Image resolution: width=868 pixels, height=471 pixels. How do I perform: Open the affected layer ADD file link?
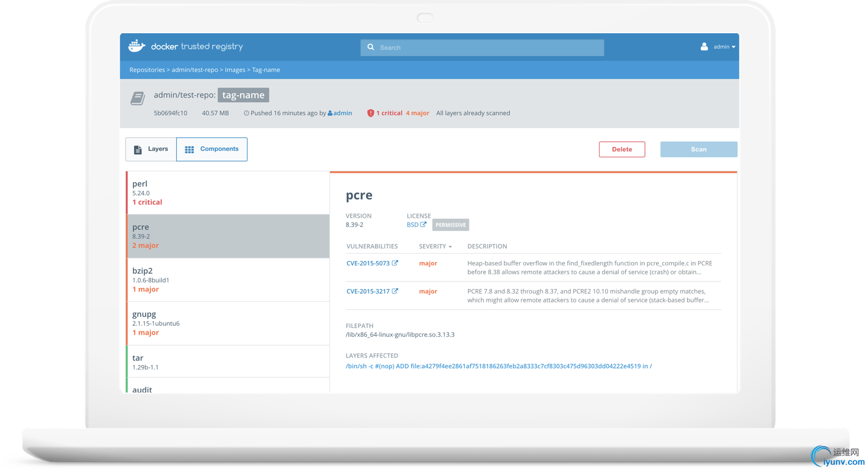coord(498,366)
